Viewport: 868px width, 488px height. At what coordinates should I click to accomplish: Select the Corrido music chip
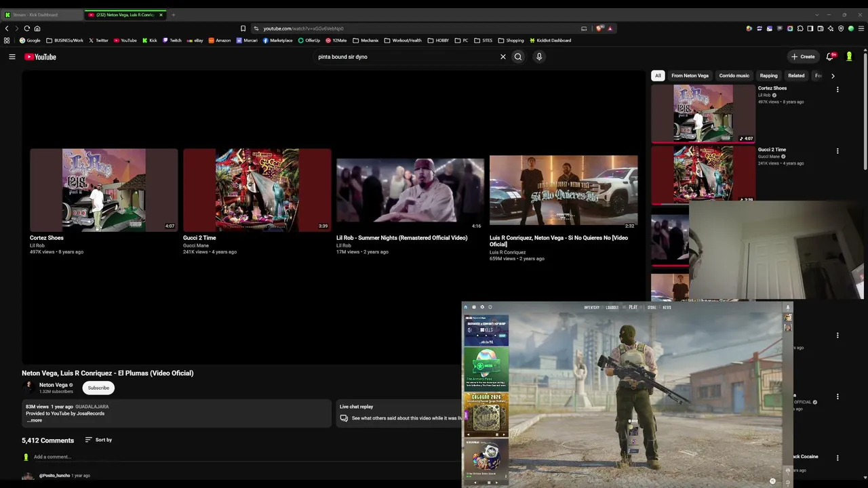pyautogui.click(x=734, y=76)
